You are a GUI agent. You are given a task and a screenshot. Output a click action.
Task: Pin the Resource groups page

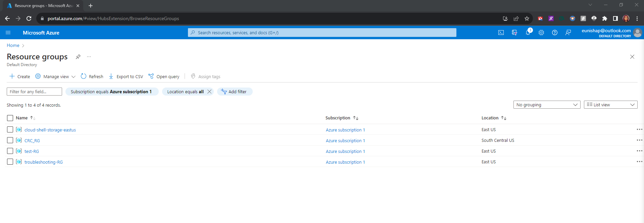coord(78,57)
